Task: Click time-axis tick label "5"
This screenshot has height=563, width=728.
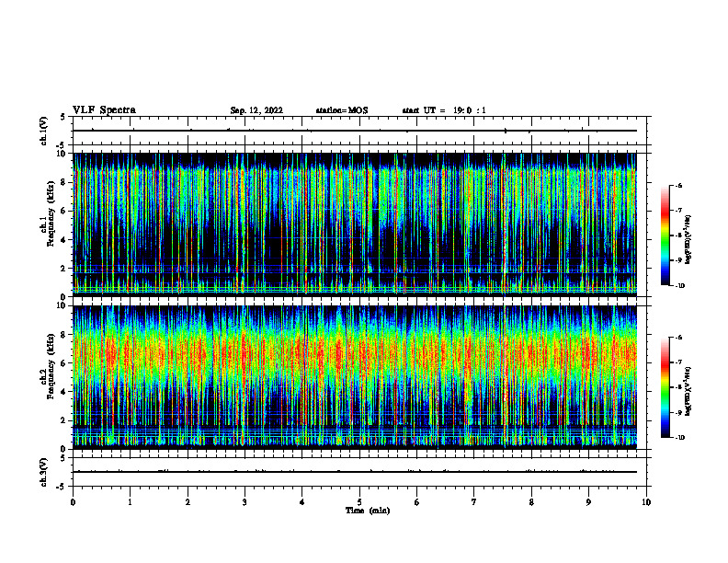Action: point(359,502)
